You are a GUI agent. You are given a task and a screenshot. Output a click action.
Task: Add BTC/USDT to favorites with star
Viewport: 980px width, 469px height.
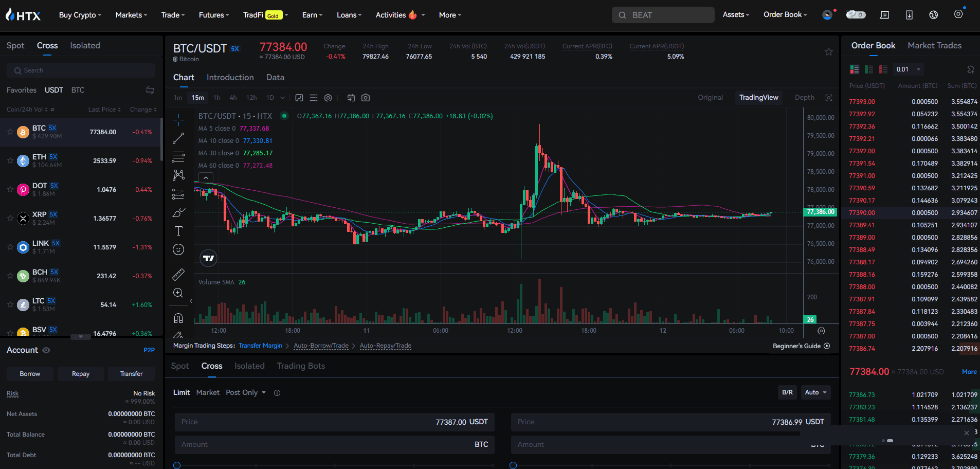829,51
